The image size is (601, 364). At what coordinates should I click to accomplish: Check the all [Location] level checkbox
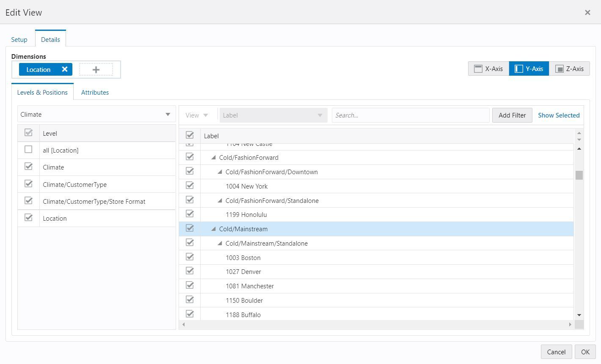tap(28, 149)
